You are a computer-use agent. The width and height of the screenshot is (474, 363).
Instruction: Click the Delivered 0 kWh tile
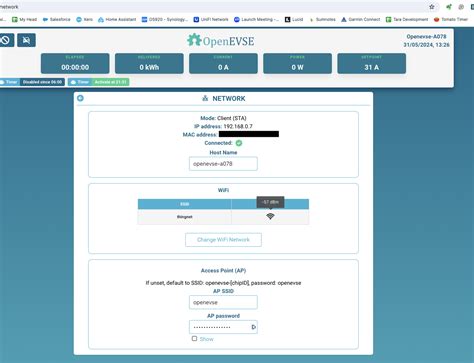(149, 63)
